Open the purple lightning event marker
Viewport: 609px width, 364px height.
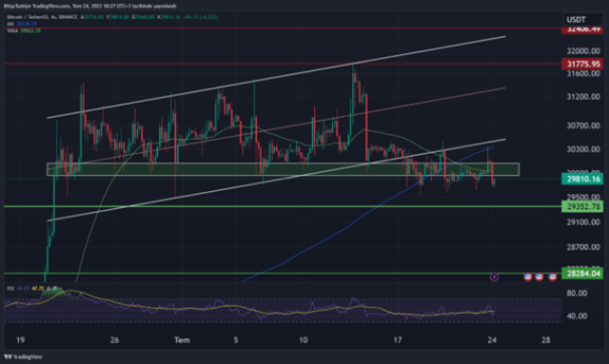click(x=494, y=278)
